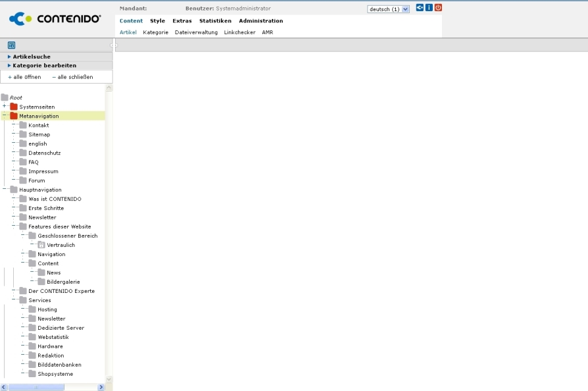Click the red Systemseiten folder icon
The image size is (588, 391).
pyautogui.click(x=14, y=107)
